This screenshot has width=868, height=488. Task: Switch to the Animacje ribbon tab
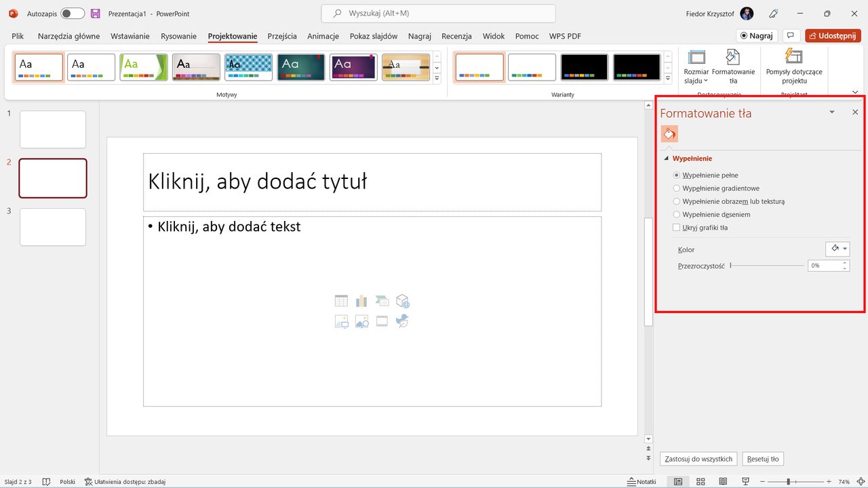322,36
